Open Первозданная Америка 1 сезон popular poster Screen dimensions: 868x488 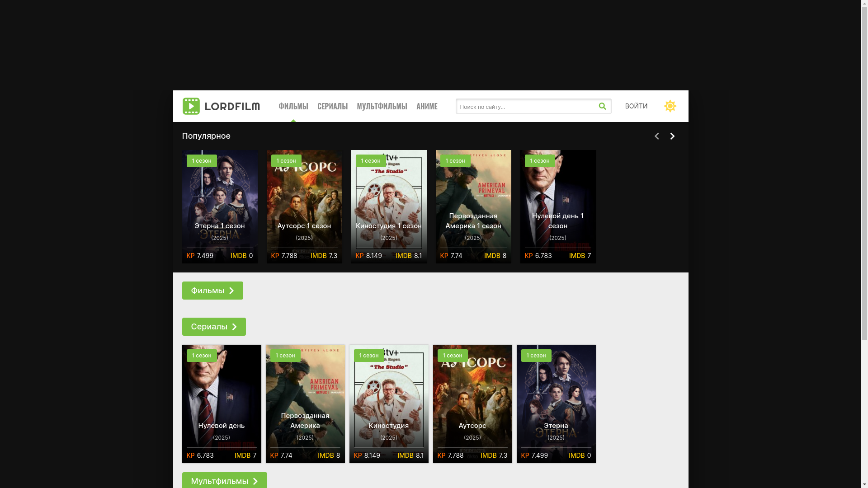(473, 206)
